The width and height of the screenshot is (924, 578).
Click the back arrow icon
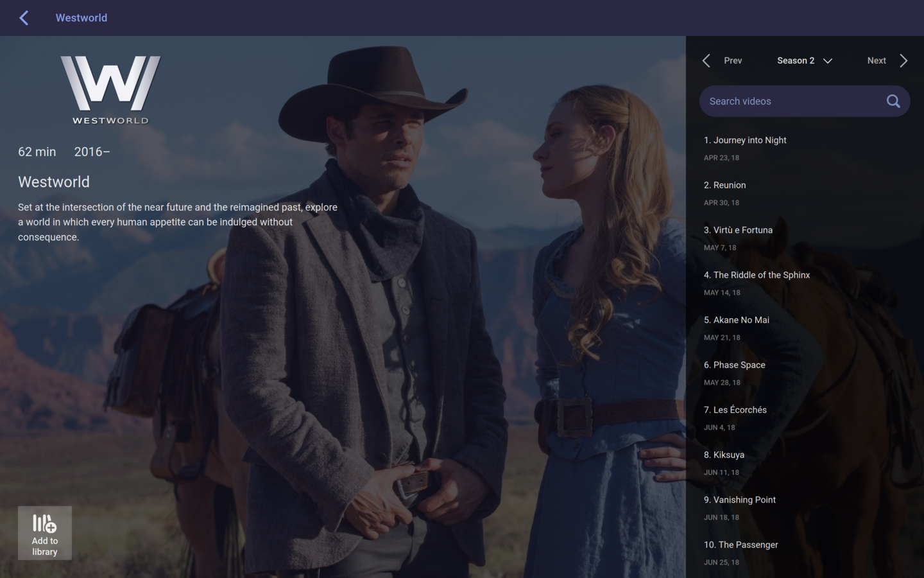click(24, 18)
